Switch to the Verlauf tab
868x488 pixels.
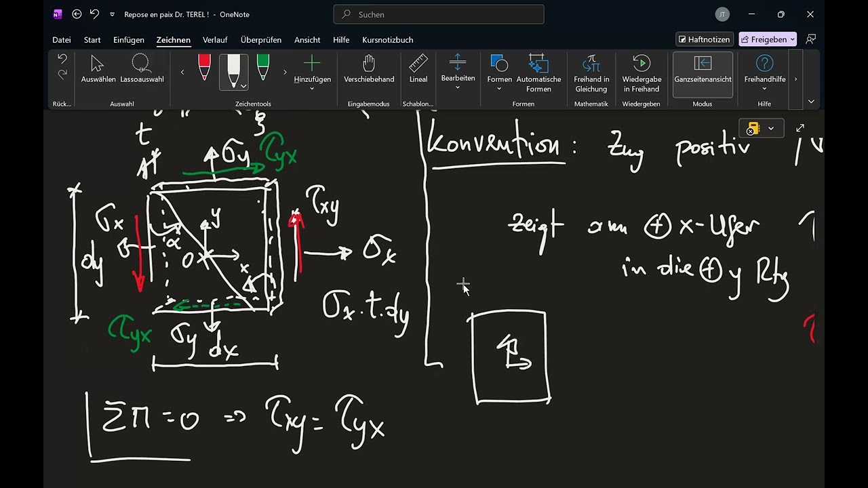pos(215,40)
